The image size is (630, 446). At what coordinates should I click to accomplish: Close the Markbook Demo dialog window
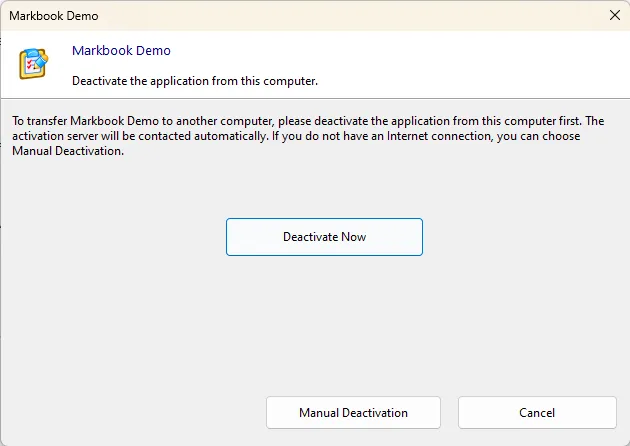point(615,15)
